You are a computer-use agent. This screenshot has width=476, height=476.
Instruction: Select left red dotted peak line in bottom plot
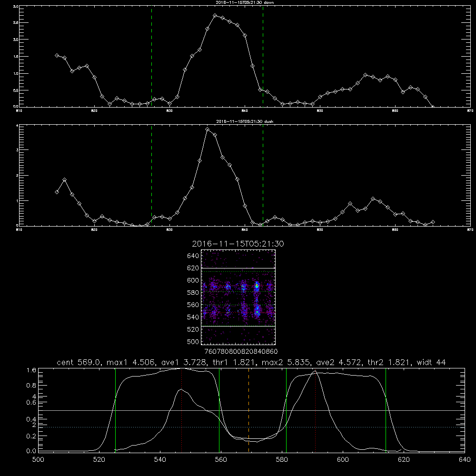181,410
